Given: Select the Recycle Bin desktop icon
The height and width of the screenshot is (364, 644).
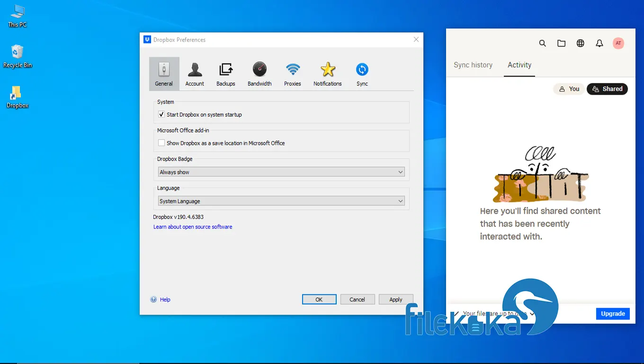Looking at the screenshot, I should 18,56.
